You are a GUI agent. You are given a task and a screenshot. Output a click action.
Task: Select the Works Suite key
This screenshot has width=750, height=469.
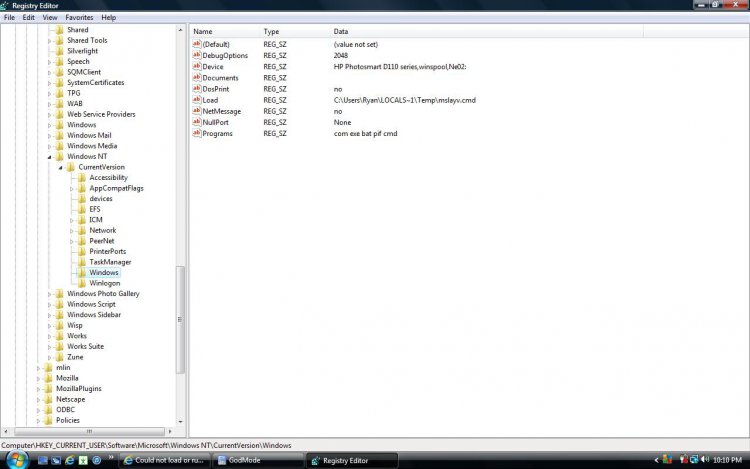(85, 346)
